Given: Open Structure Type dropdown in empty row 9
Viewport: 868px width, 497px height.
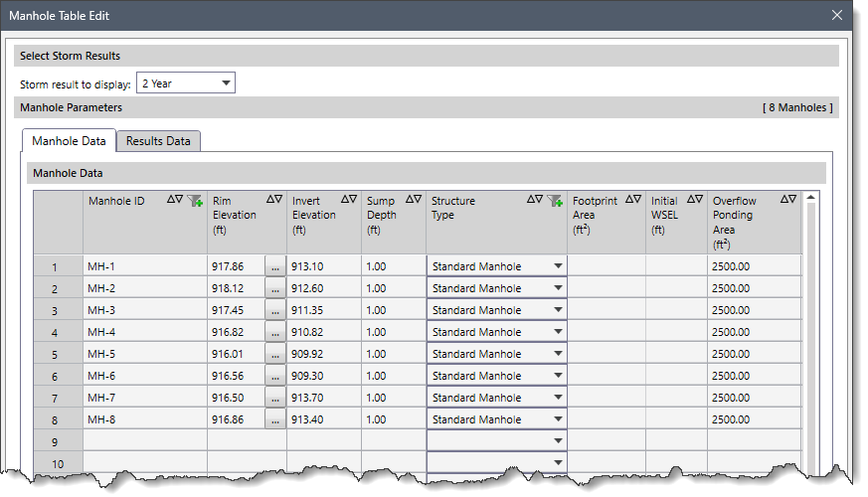Looking at the screenshot, I should click(x=558, y=441).
